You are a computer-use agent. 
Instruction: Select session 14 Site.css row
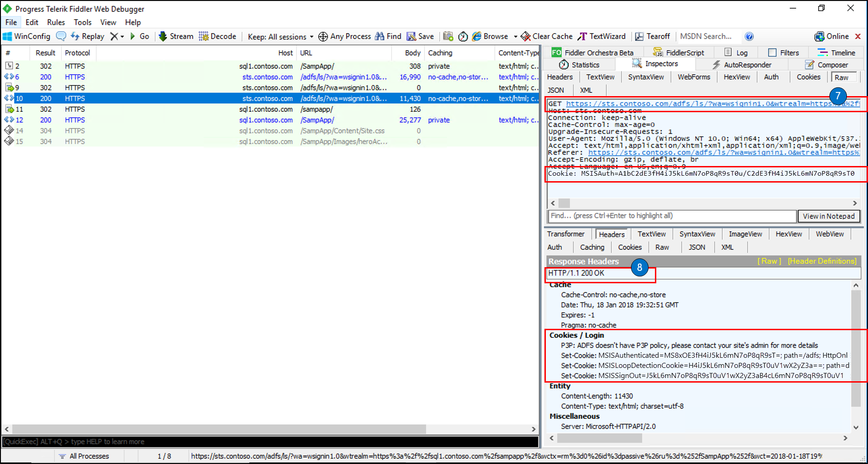pos(270,131)
